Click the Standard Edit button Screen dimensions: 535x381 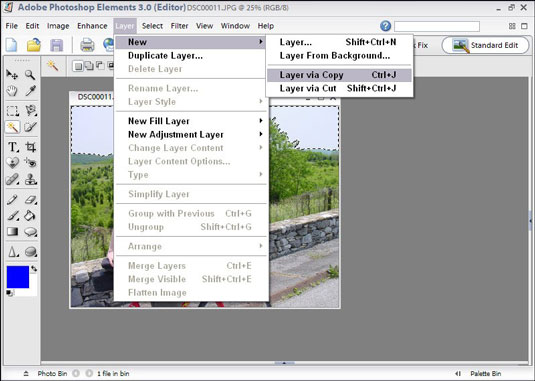(485, 45)
